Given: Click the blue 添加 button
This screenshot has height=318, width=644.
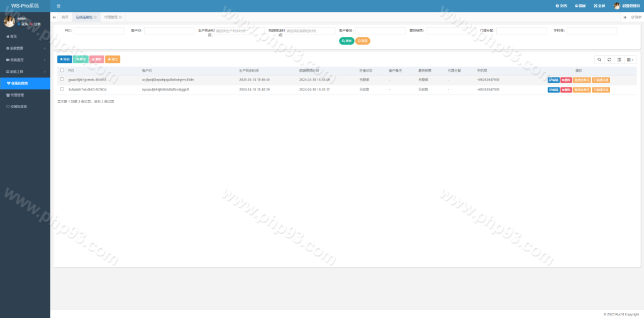Looking at the screenshot, I should 65,59.
